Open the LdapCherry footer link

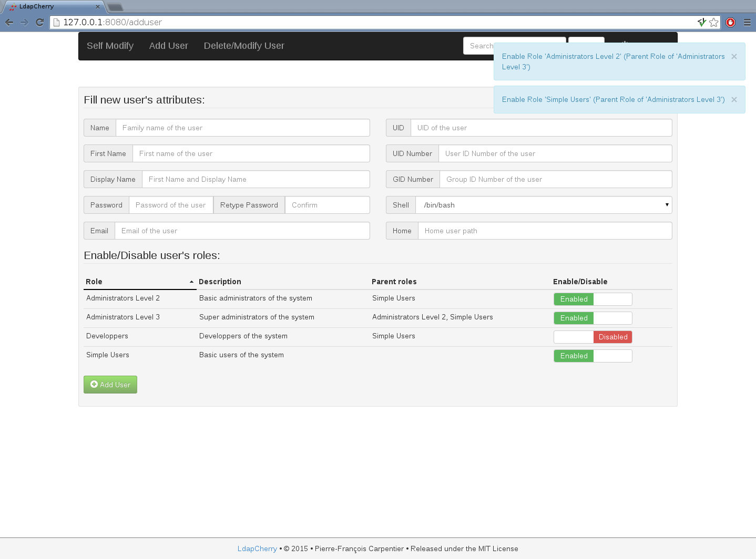click(257, 549)
